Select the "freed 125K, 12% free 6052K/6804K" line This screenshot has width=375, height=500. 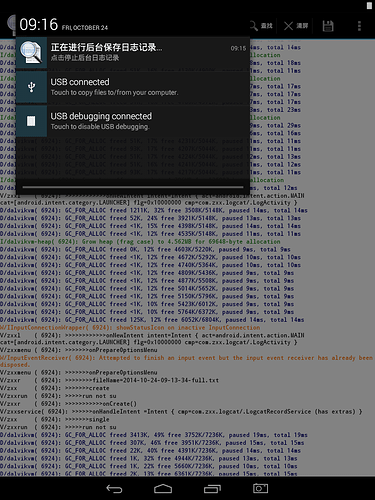tap(152, 320)
